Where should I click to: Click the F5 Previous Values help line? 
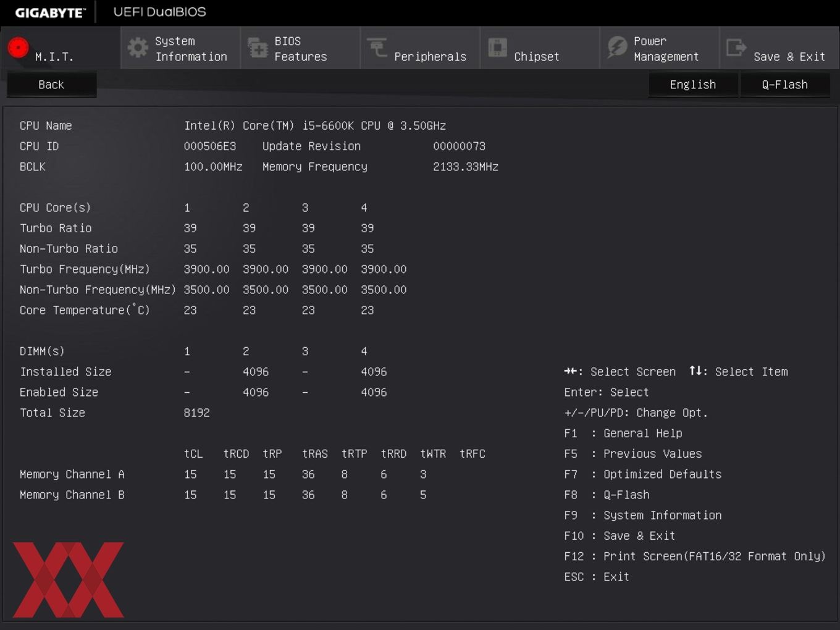632,453
